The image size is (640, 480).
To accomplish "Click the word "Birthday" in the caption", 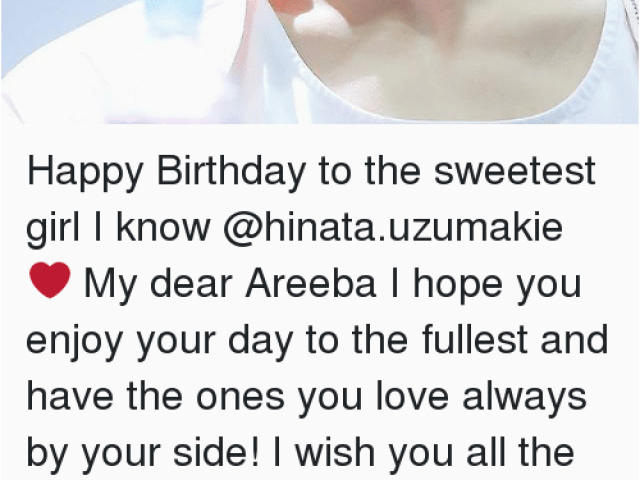I will [231, 173].
